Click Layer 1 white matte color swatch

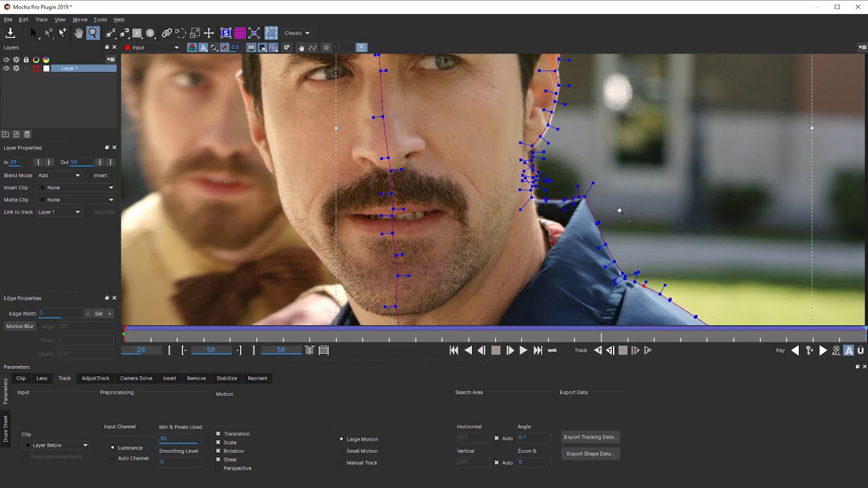pos(46,68)
